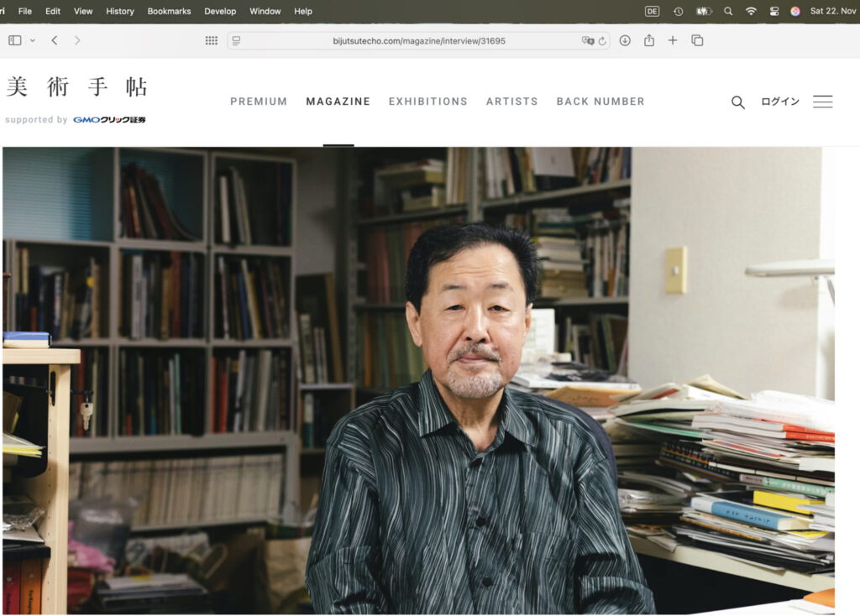Open the Bookmarks menu
This screenshot has width=860, height=616.
coord(169,11)
